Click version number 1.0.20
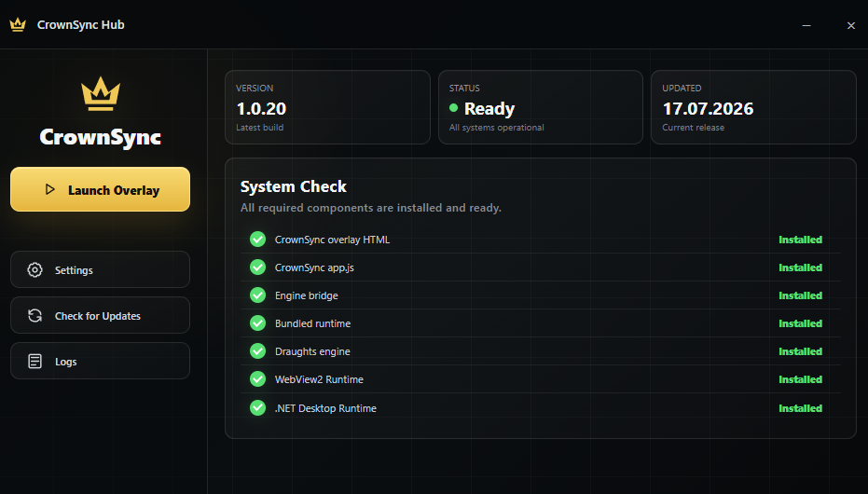The width and height of the screenshot is (868, 494). [x=261, y=108]
